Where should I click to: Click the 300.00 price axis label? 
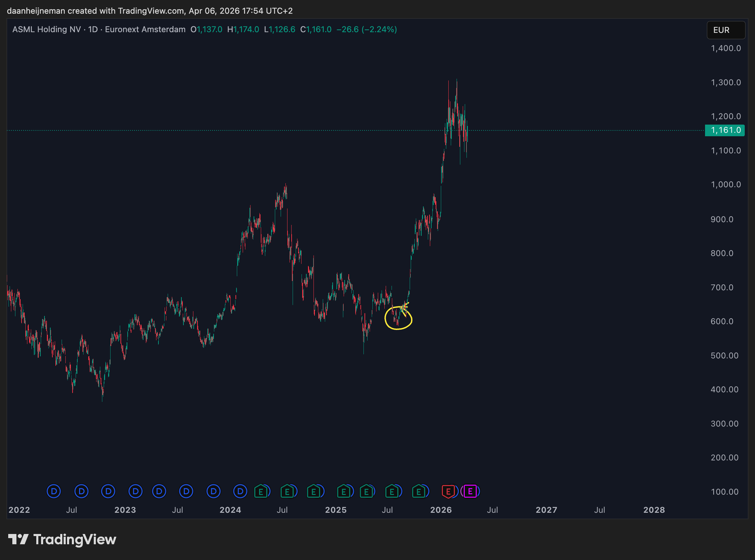coord(725,424)
